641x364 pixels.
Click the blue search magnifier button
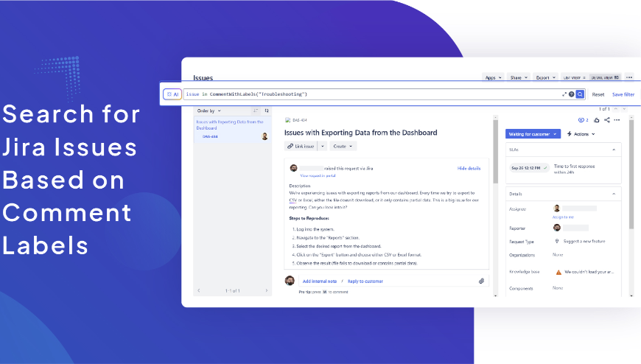coord(580,94)
